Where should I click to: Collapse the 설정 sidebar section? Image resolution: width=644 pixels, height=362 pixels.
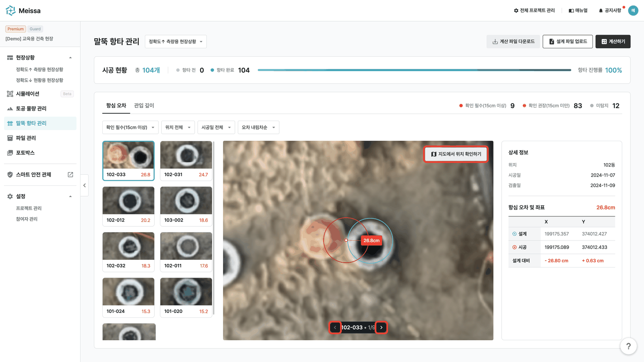(70, 196)
